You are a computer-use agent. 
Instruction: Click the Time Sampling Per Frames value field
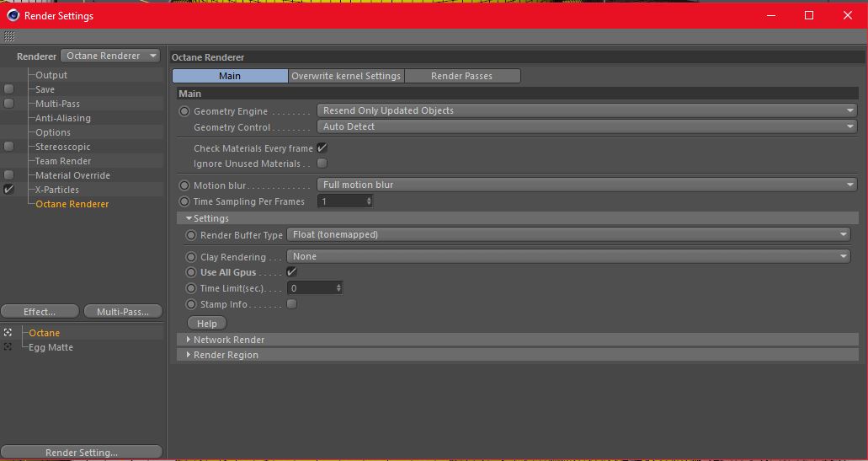(x=341, y=201)
